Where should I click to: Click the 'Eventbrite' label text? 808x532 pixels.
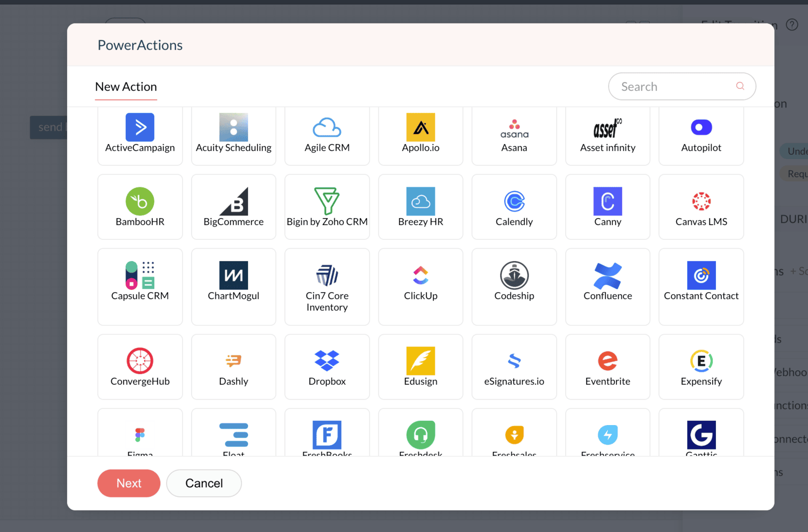608,381
